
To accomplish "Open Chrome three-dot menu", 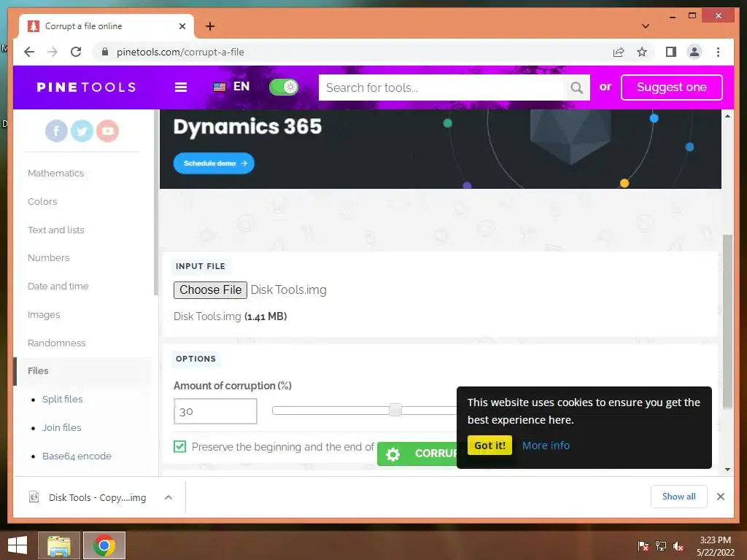I will tap(718, 52).
